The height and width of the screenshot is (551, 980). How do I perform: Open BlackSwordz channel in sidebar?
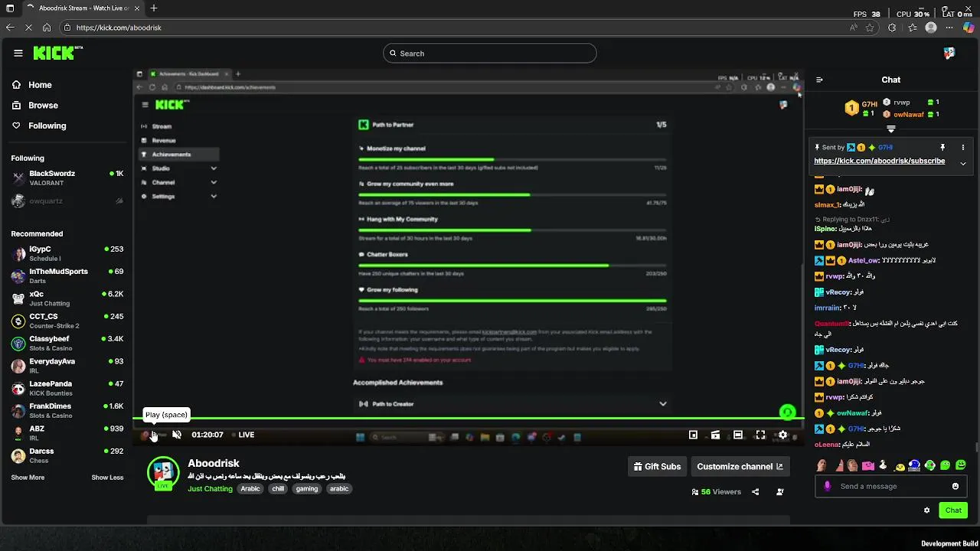[x=67, y=178]
